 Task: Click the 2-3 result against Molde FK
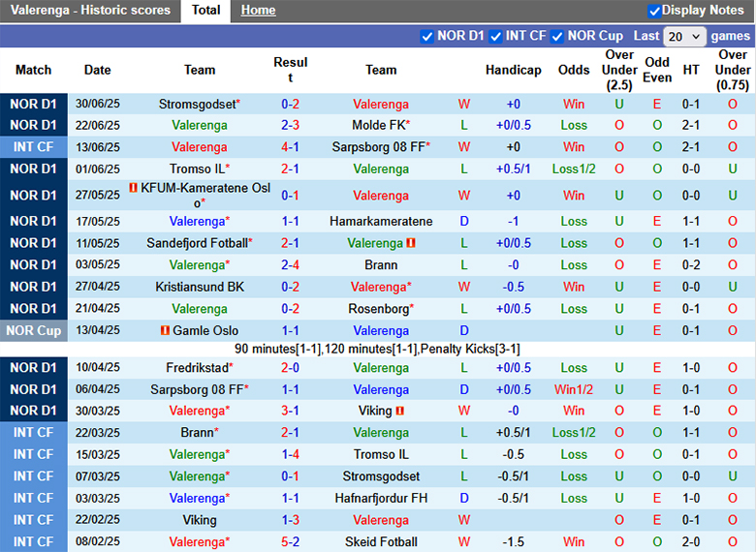(x=290, y=125)
